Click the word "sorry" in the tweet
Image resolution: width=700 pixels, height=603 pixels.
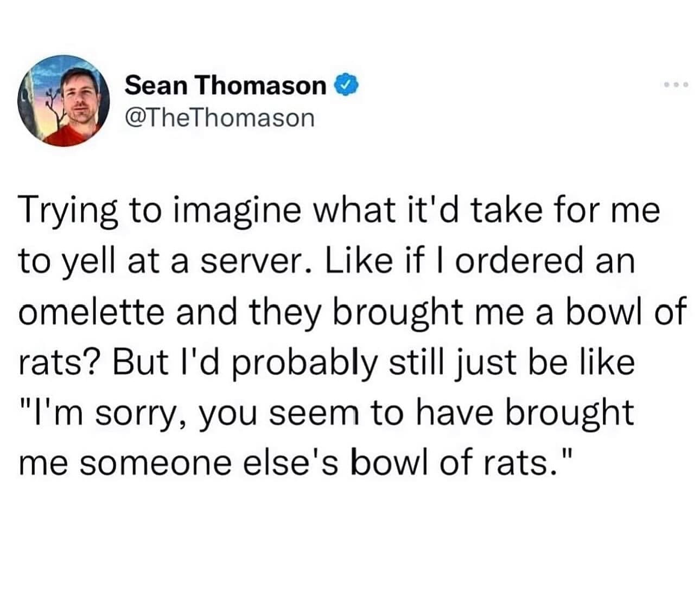[x=144, y=413]
